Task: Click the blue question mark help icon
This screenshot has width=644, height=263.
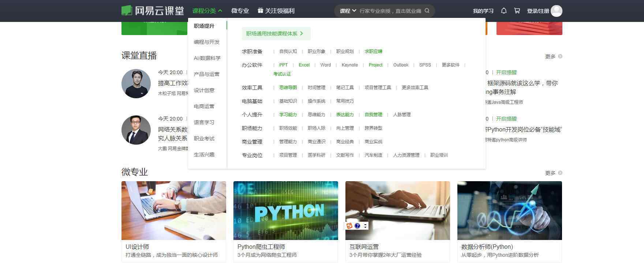Action: [x=357, y=226]
